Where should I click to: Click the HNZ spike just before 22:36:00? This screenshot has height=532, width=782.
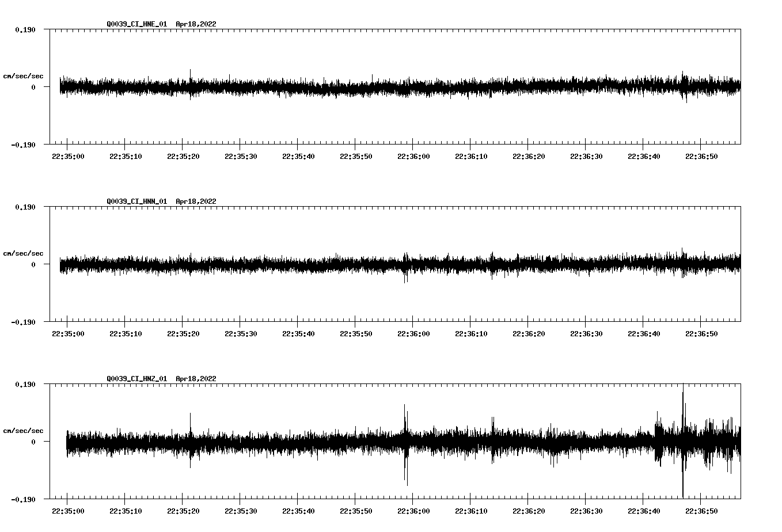click(x=405, y=444)
